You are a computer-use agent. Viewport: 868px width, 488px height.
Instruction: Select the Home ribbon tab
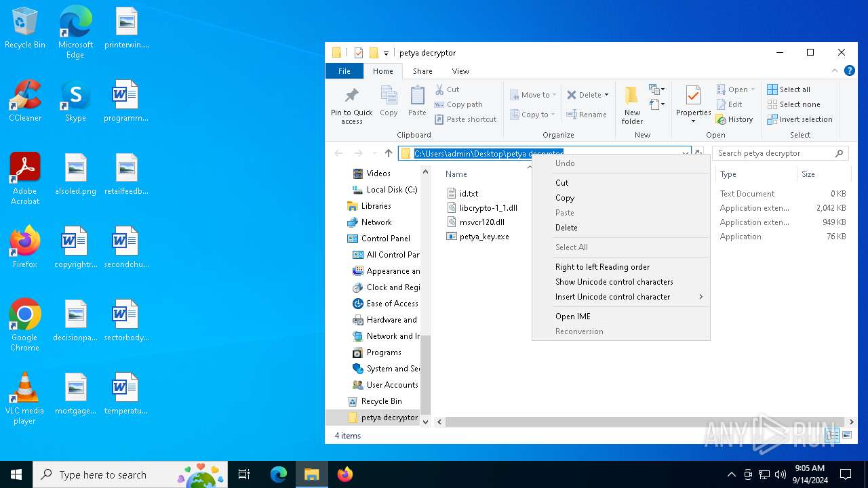click(x=383, y=71)
